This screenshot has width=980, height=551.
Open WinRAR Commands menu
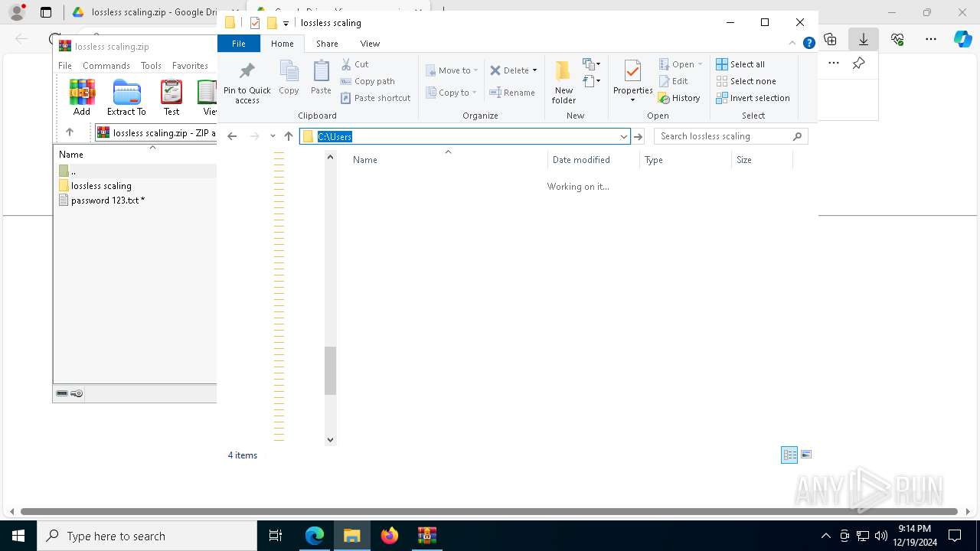click(x=106, y=66)
